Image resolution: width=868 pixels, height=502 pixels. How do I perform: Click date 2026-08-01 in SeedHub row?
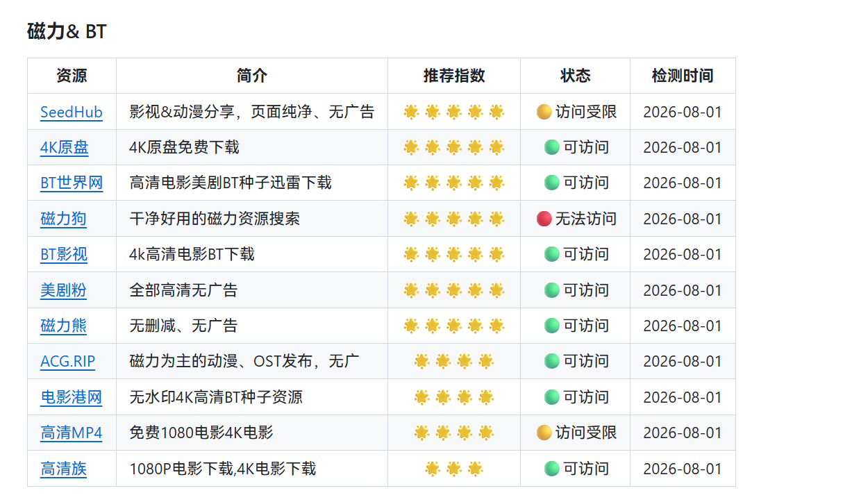tap(683, 112)
